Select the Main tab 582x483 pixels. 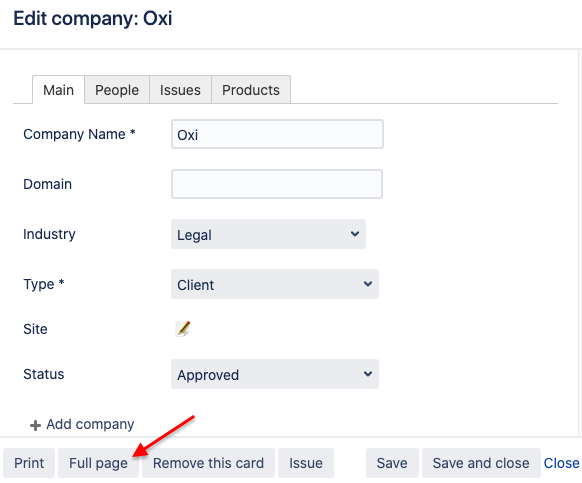coord(58,90)
